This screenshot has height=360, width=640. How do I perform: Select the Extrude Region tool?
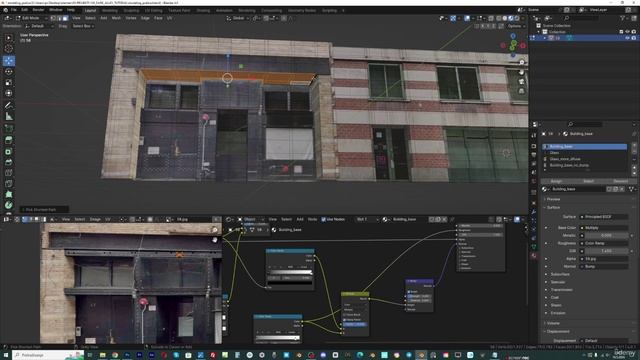(x=9, y=140)
